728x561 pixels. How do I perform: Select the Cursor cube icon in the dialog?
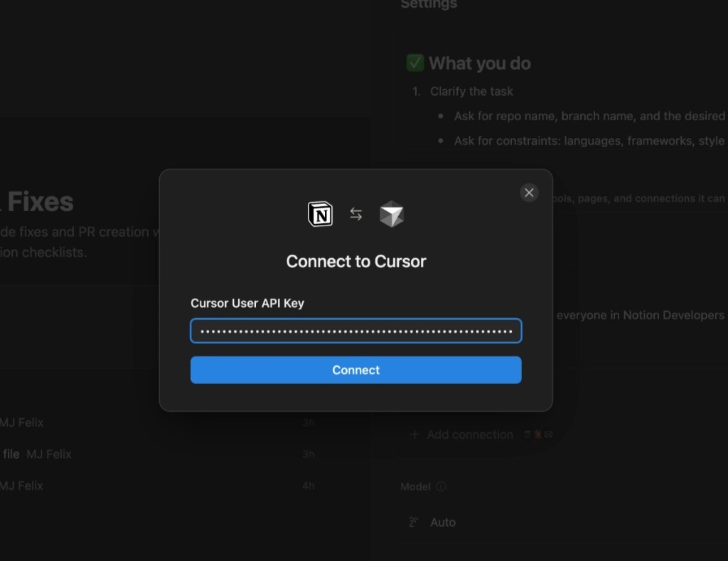[390, 214]
